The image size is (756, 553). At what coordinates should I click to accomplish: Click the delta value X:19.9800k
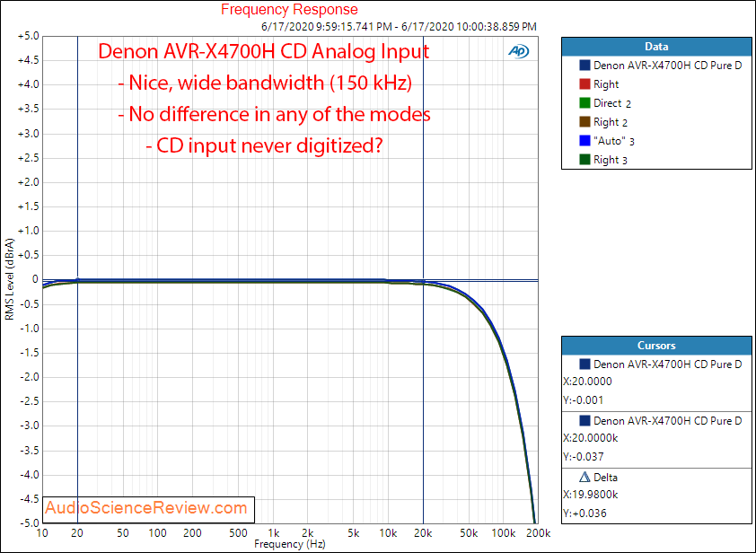[x=590, y=495]
